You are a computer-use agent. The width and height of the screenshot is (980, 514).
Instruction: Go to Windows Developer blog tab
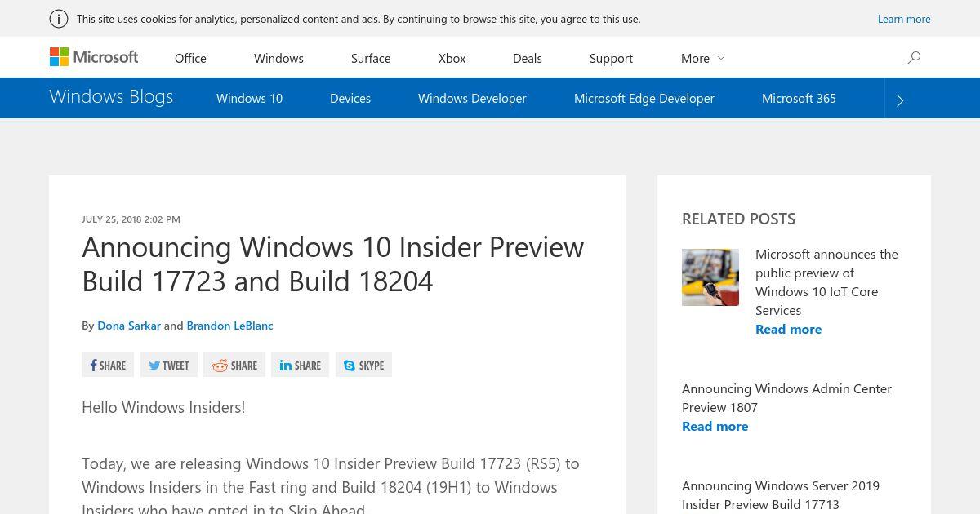(472, 98)
